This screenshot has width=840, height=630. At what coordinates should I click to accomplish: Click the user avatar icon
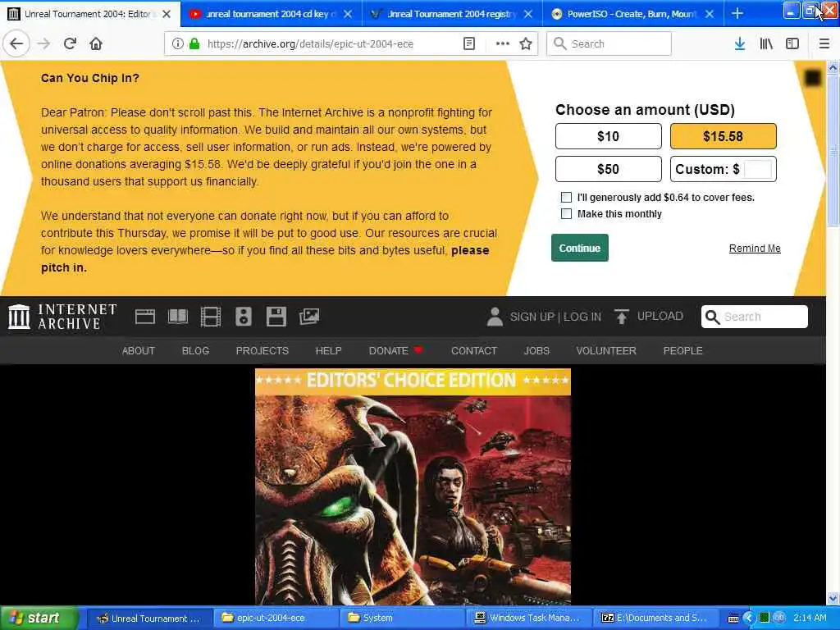pos(495,317)
